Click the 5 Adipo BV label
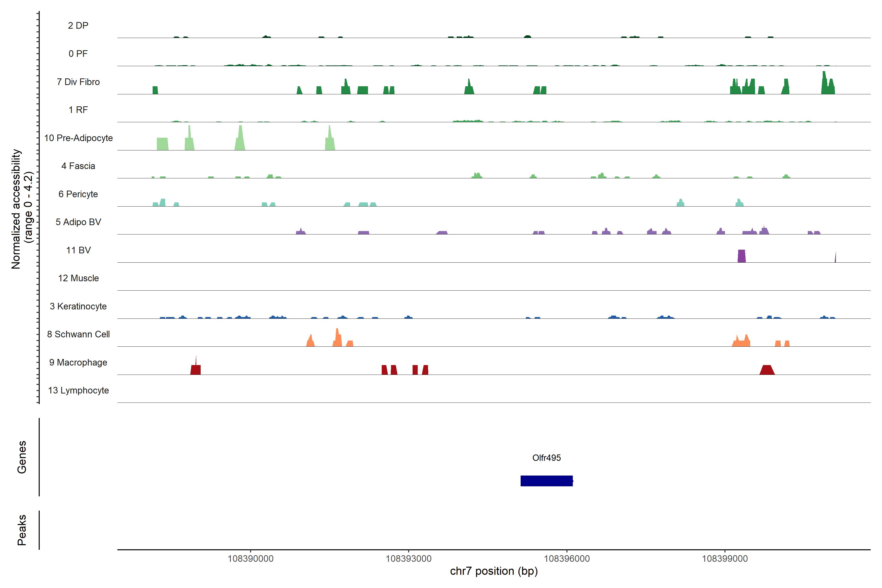882x588 pixels. point(78,222)
